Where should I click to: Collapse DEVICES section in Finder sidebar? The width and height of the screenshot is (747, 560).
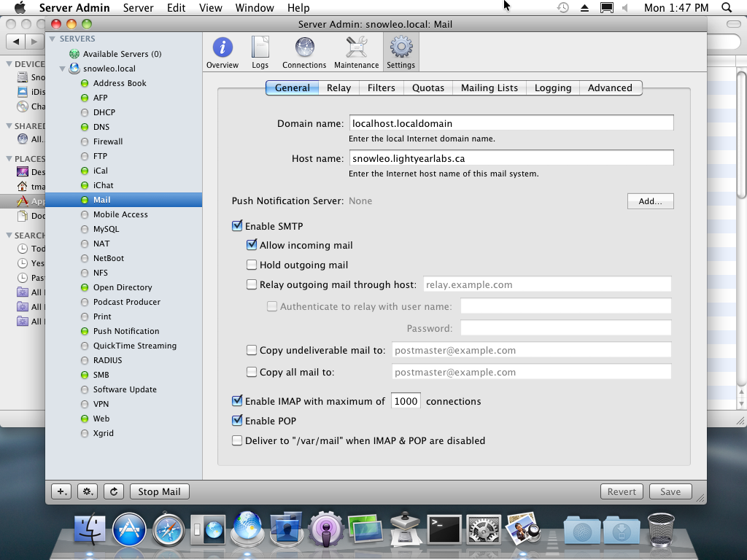[9, 64]
